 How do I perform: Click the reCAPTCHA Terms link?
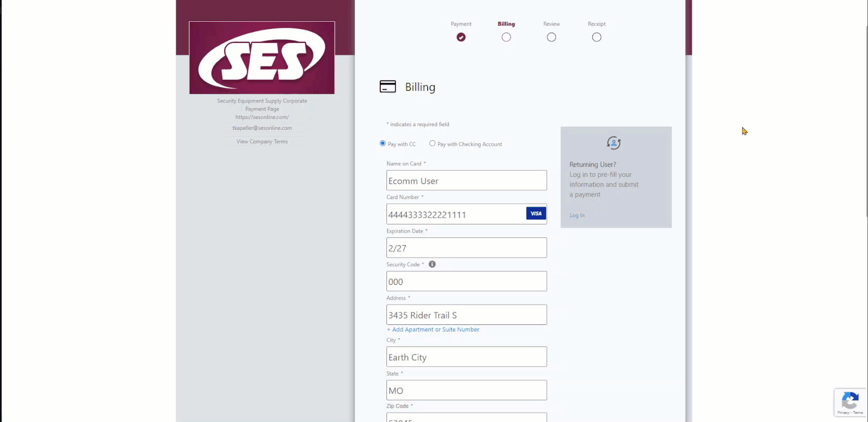[x=858, y=413]
